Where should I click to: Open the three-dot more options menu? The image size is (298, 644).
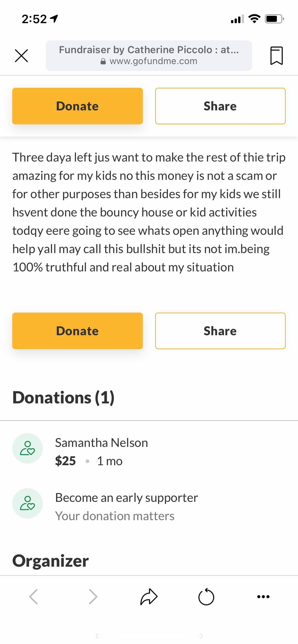click(x=263, y=596)
